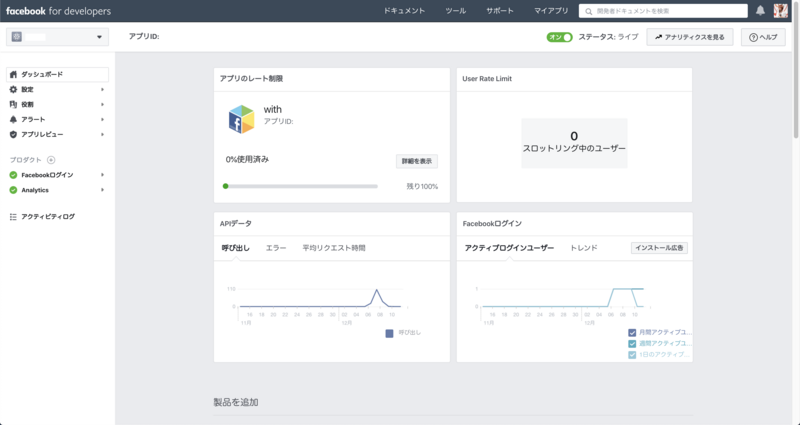Click the プロダクト sidebar label

pos(26,160)
